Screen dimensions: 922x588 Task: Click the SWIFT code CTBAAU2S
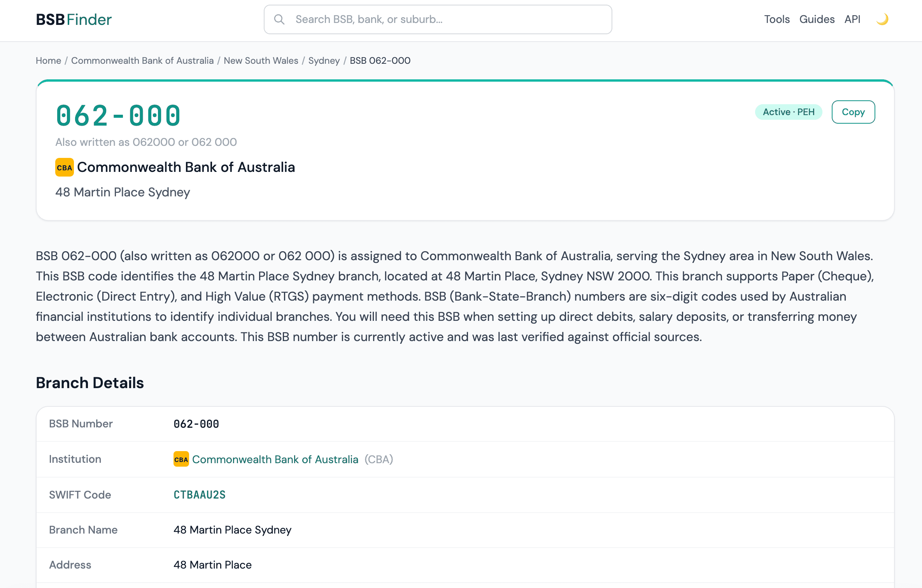point(199,495)
